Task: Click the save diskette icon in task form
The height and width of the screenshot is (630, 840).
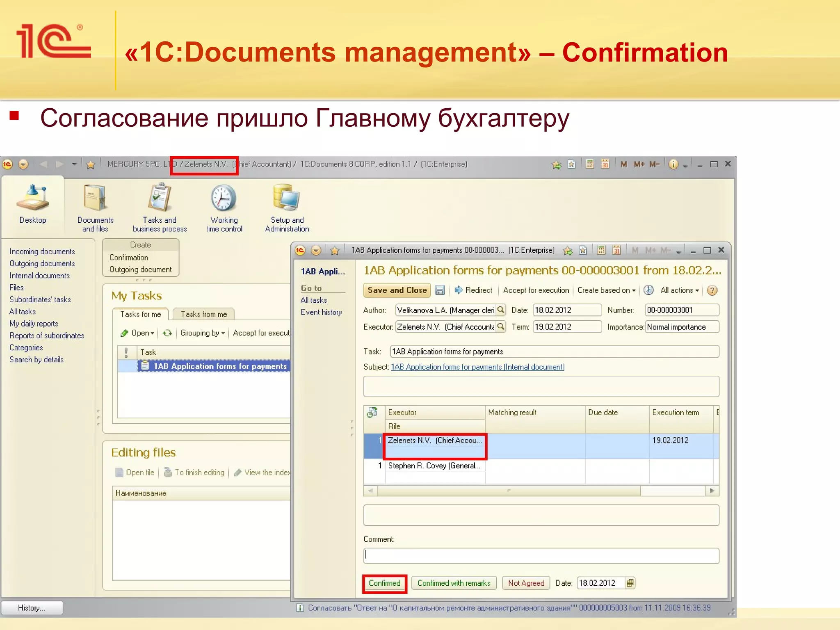Action: (x=440, y=290)
